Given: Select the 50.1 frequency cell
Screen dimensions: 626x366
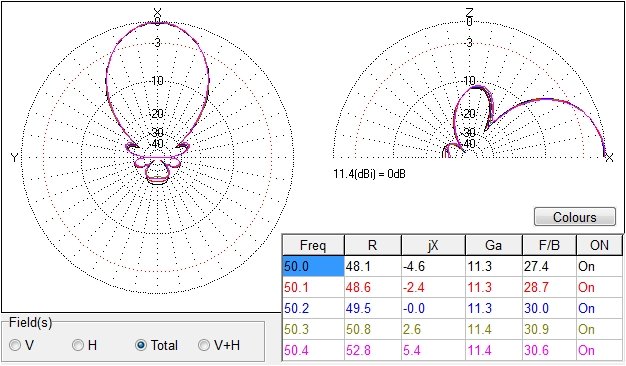Looking at the screenshot, I should (313, 287).
